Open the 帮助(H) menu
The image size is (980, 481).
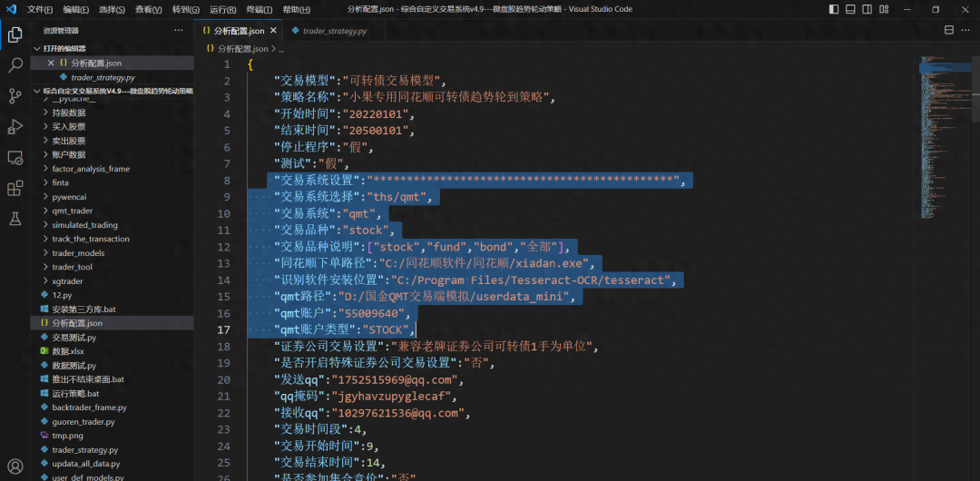click(296, 9)
